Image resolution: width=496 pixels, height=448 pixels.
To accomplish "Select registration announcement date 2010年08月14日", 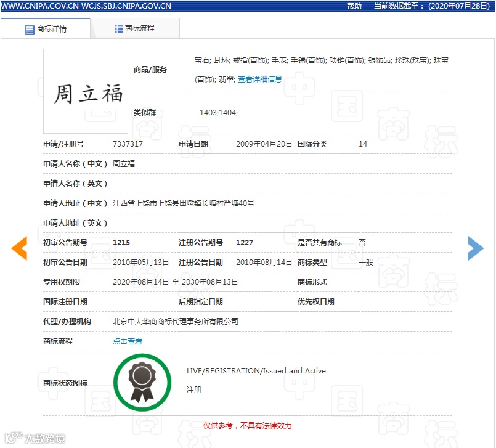I will [264, 263].
